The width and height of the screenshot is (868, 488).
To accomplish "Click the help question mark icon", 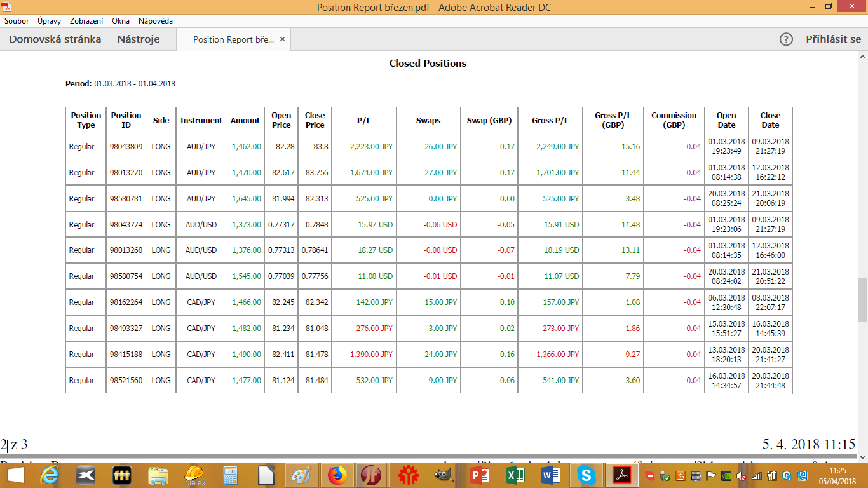I will click(786, 39).
